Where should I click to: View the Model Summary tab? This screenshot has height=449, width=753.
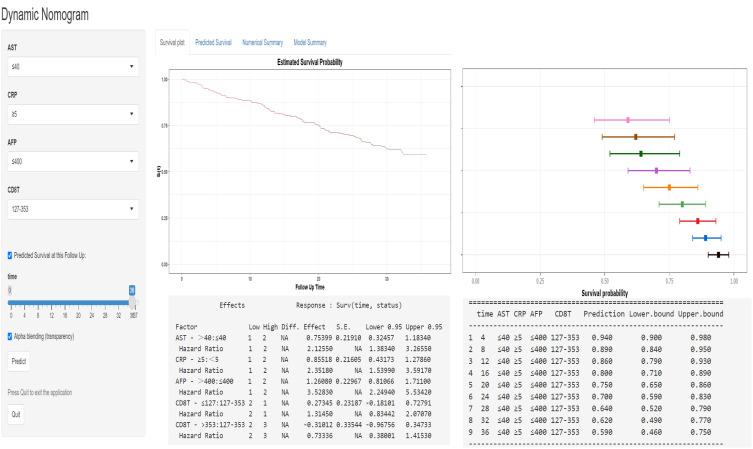click(x=311, y=43)
